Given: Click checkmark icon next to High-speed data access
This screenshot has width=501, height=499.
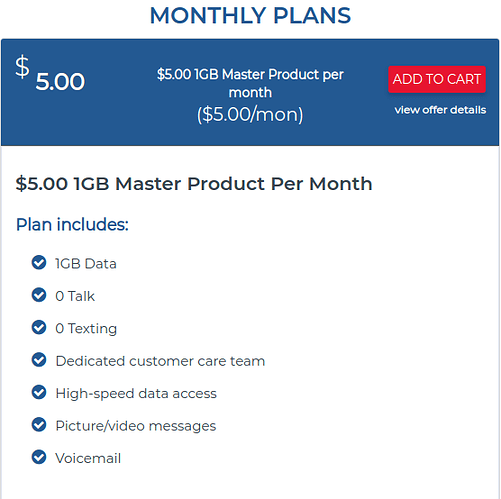Looking at the screenshot, I should pos(39,392).
